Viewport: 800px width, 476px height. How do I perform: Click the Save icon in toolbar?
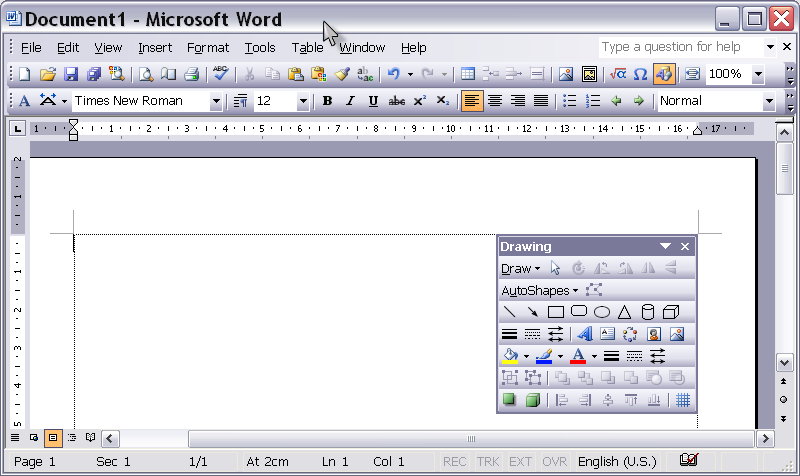click(71, 74)
